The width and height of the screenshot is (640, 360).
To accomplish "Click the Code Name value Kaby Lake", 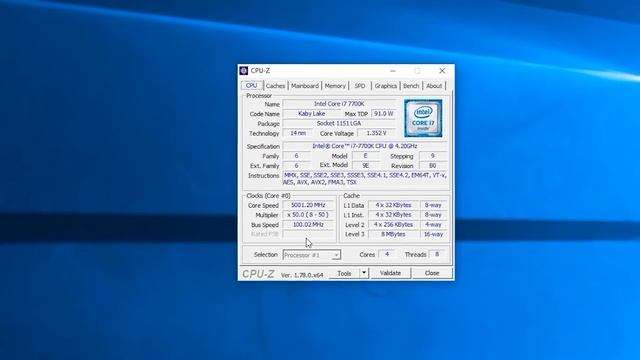I will 311,113.
